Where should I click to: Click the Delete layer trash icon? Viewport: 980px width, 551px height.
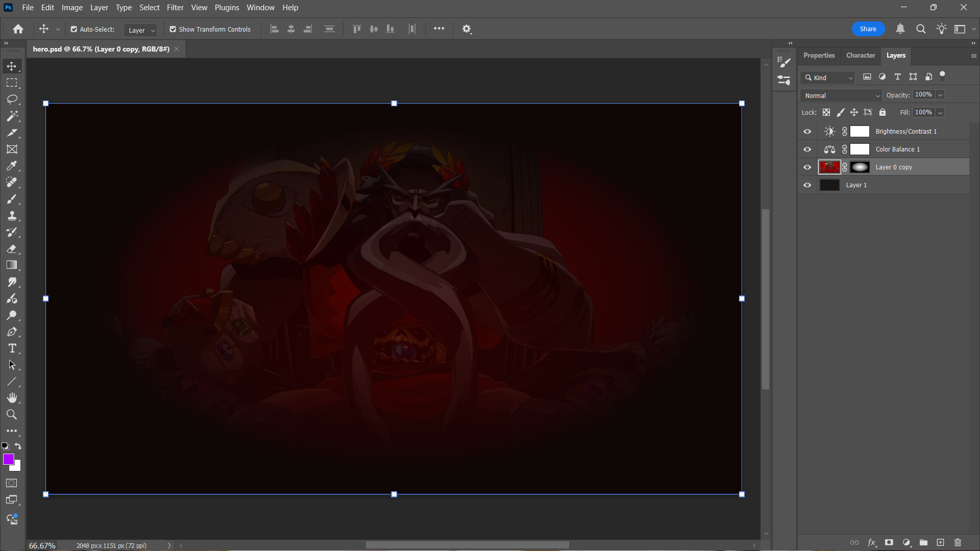(x=958, y=542)
